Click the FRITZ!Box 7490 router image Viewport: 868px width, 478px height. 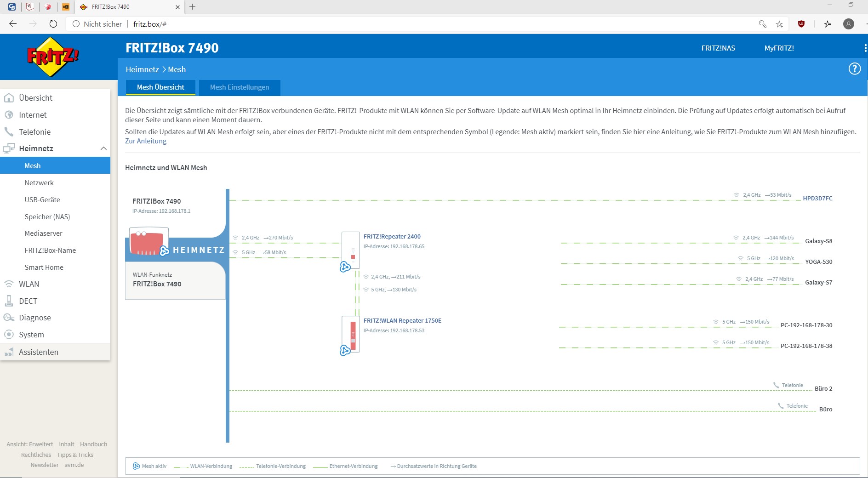coord(148,242)
